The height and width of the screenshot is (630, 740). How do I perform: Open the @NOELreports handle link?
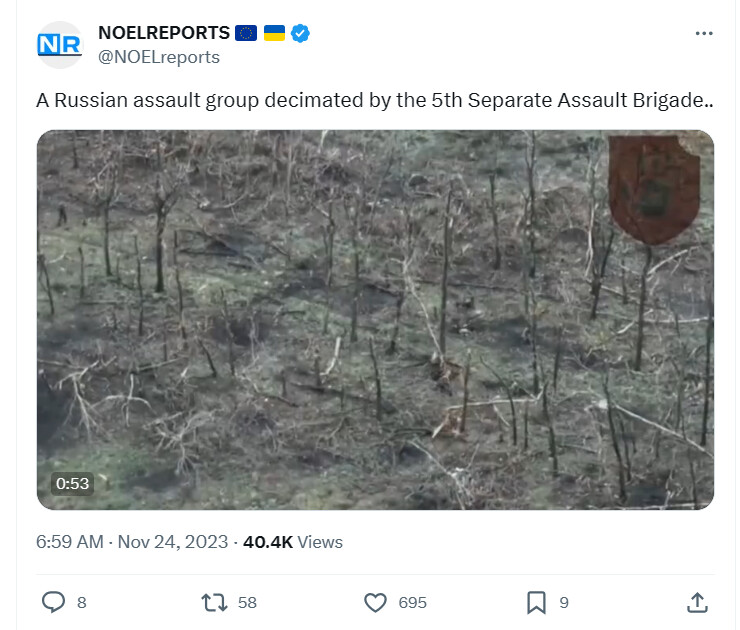pyautogui.click(x=159, y=57)
